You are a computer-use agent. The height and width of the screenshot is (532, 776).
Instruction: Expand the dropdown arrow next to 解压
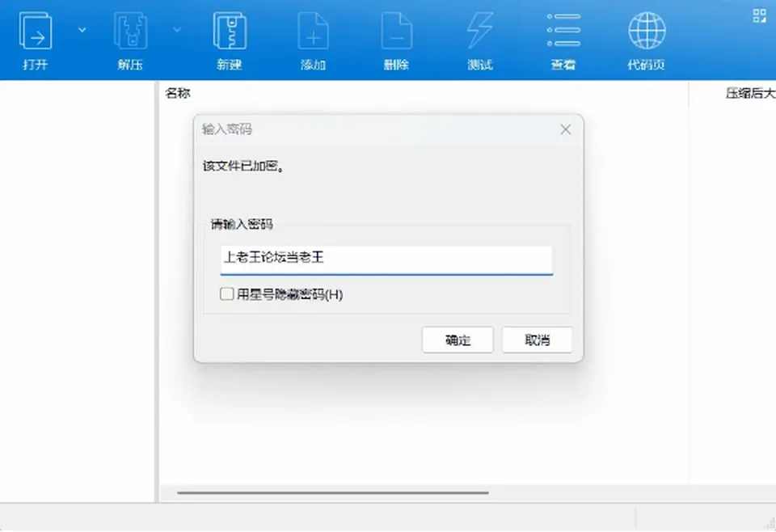click(177, 30)
